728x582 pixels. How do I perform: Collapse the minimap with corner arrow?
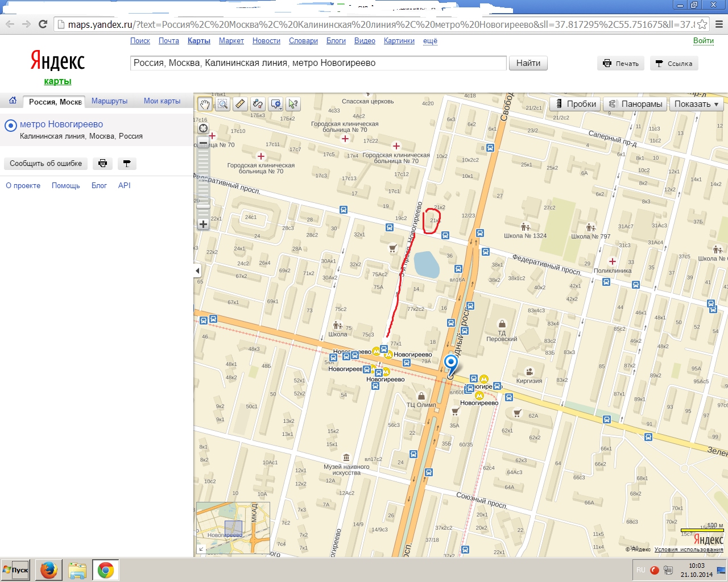click(201, 549)
